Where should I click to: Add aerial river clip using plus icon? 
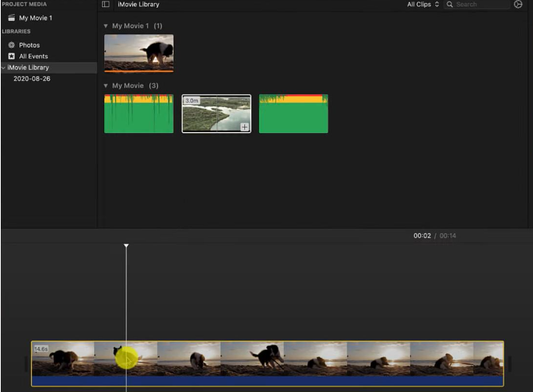244,127
